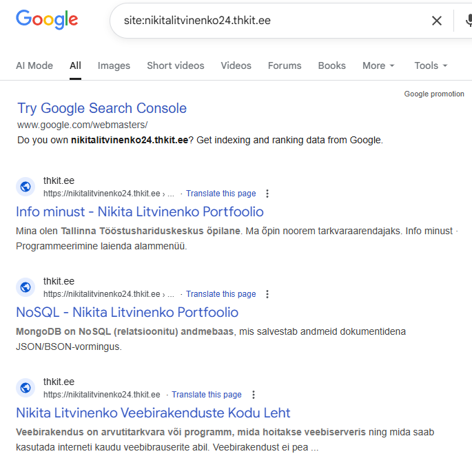Click into the search query field
Screen dimensions: 472x476
tap(269, 21)
